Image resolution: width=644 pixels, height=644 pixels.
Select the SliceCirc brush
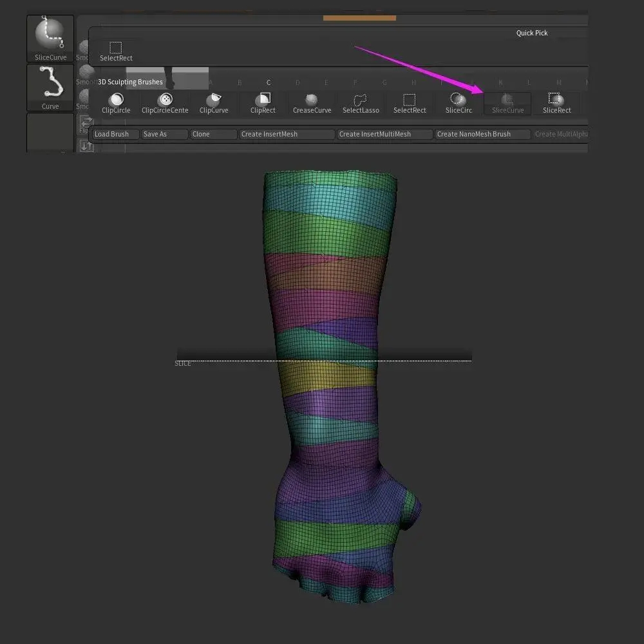(x=459, y=104)
